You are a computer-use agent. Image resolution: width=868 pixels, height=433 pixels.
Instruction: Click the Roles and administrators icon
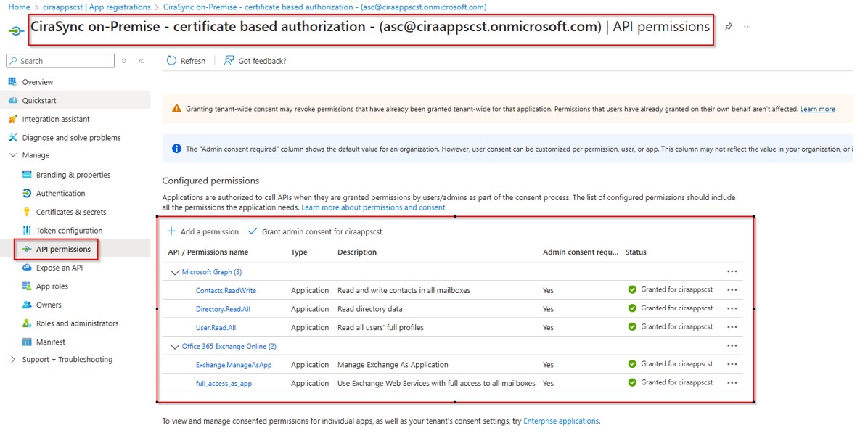[x=27, y=323]
